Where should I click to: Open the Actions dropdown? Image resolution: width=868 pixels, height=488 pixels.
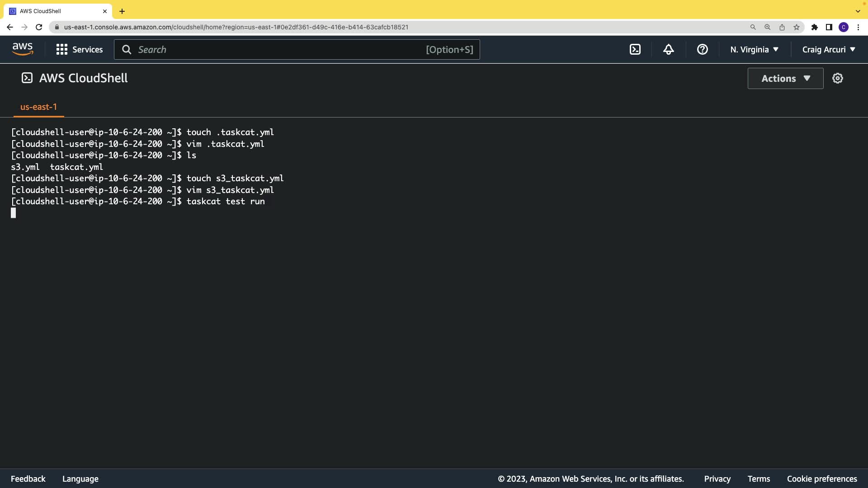(x=785, y=78)
